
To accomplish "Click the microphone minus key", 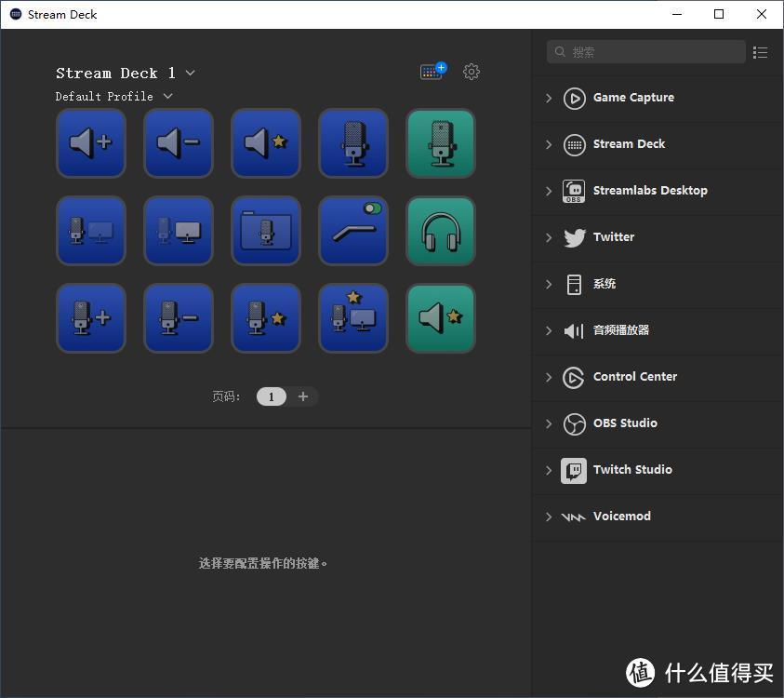I will point(179,318).
